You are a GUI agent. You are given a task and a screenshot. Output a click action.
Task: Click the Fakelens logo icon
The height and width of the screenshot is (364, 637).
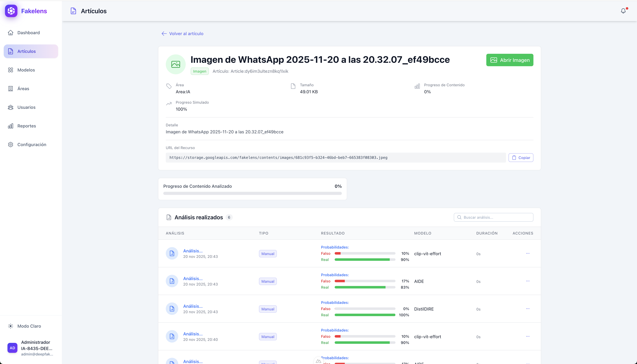coord(11,11)
